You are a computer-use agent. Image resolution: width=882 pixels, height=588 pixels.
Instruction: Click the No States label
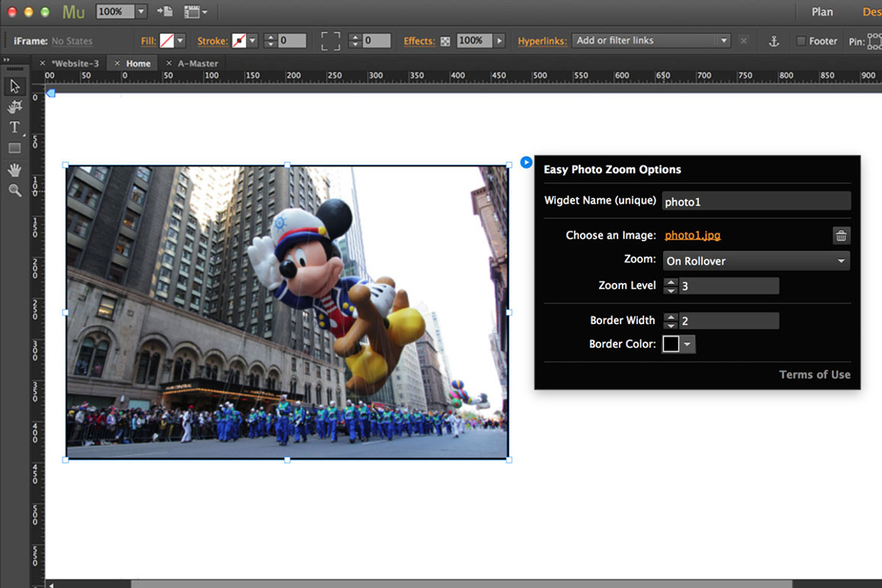point(72,41)
